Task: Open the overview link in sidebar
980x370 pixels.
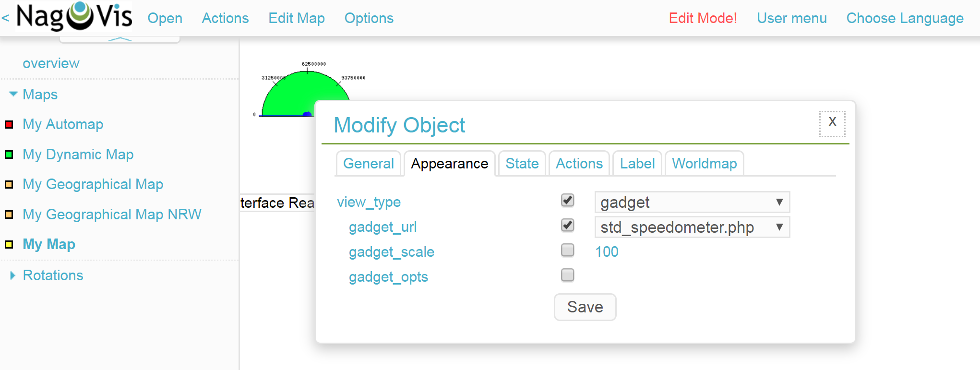Action: 51,63
